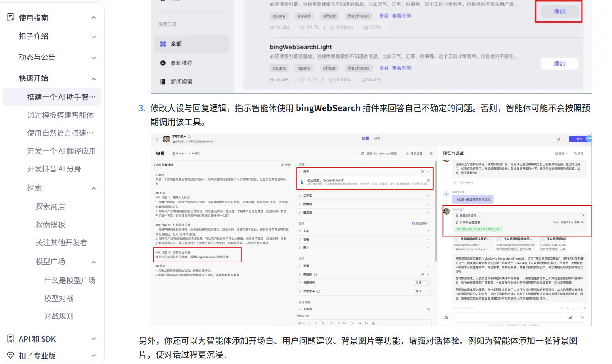Open 关注其他开发者 link
Screen dimensions: 612x364
tap(61, 243)
